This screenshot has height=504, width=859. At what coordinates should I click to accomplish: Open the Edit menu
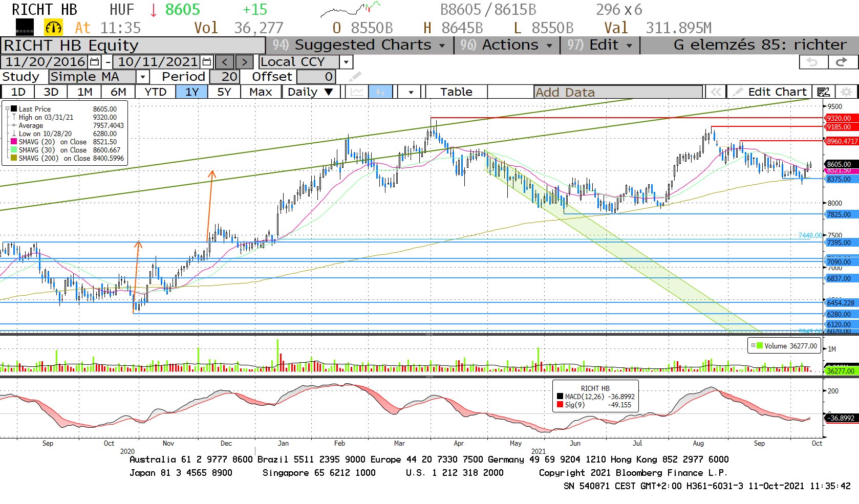click(x=599, y=45)
